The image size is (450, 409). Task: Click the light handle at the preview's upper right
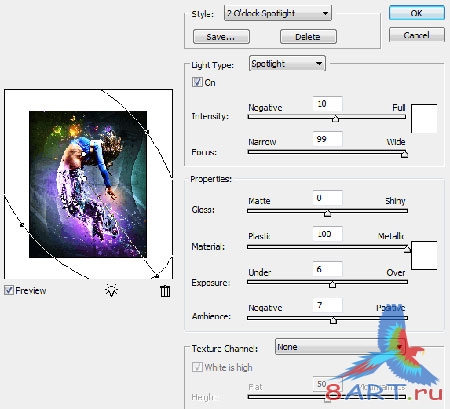pos(147,132)
